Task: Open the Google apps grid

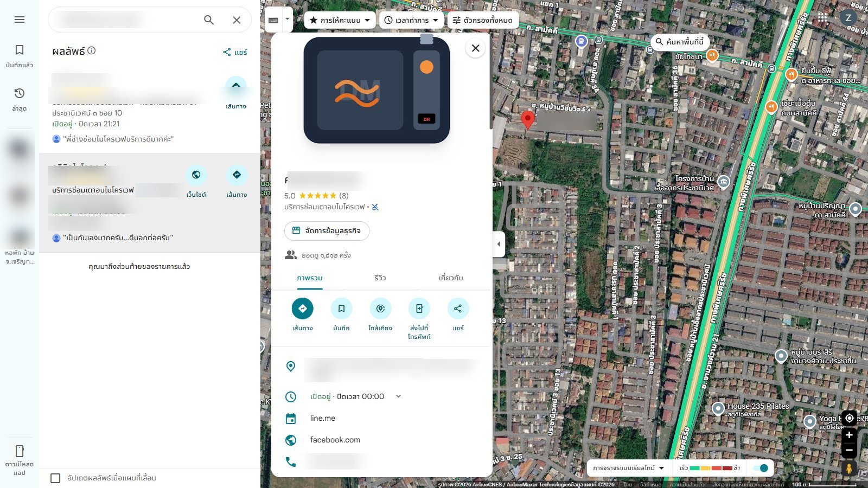Action: click(822, 18)
